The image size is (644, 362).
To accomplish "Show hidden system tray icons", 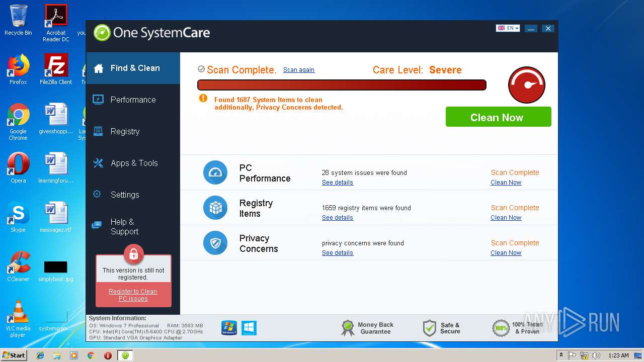I will (x=561, y=355).
